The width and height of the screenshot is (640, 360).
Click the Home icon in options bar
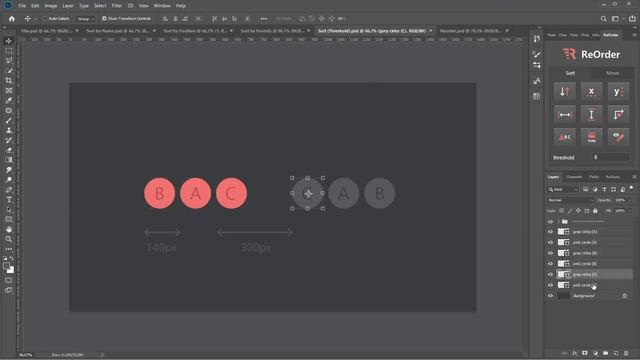point(12,19)
